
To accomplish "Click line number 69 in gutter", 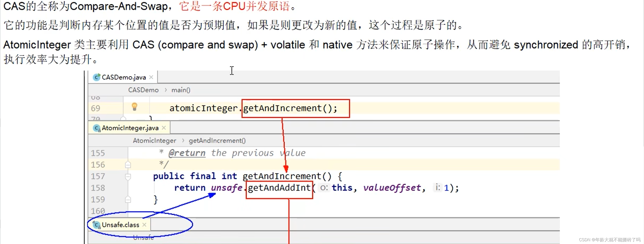I will [x=96, y=108].
